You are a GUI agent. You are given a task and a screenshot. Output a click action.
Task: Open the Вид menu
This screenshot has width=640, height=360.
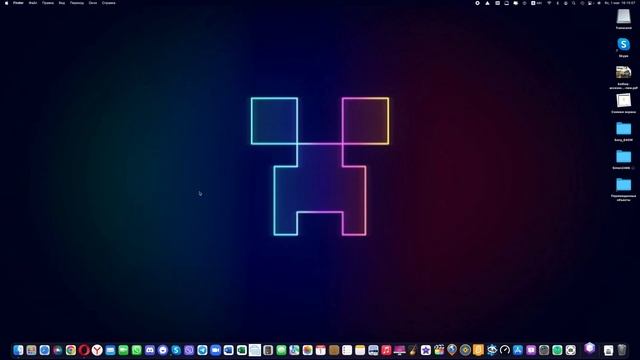[62, 3]
